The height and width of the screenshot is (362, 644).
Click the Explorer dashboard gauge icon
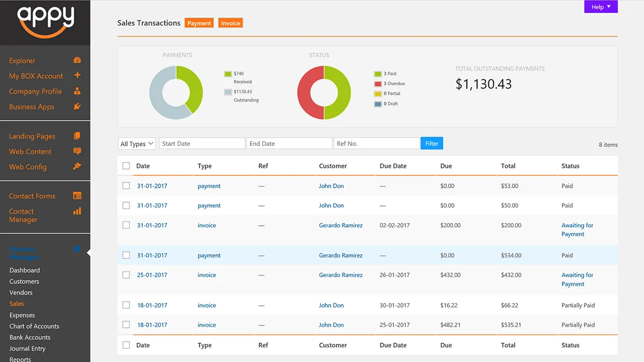pos(77,61)
